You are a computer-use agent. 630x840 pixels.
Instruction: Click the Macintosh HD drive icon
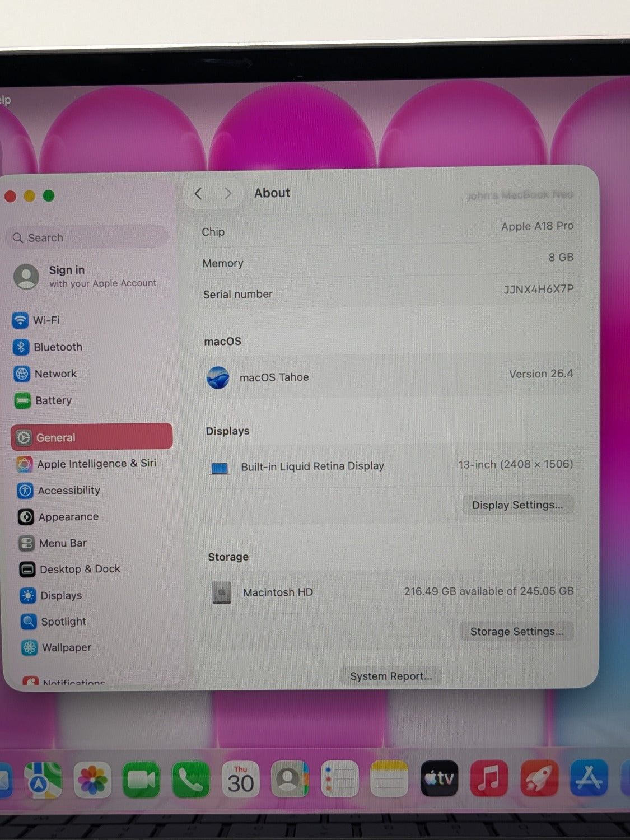(222, 592)
